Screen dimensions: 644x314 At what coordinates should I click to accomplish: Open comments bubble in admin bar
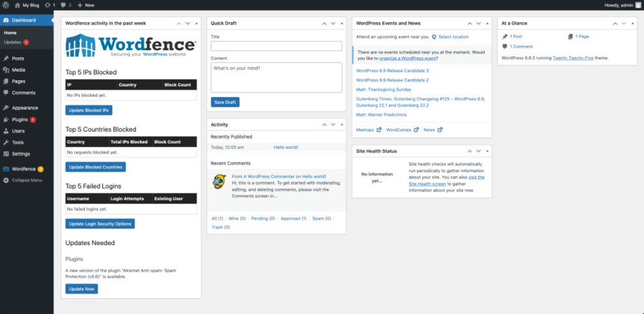(x=66, y=5)
